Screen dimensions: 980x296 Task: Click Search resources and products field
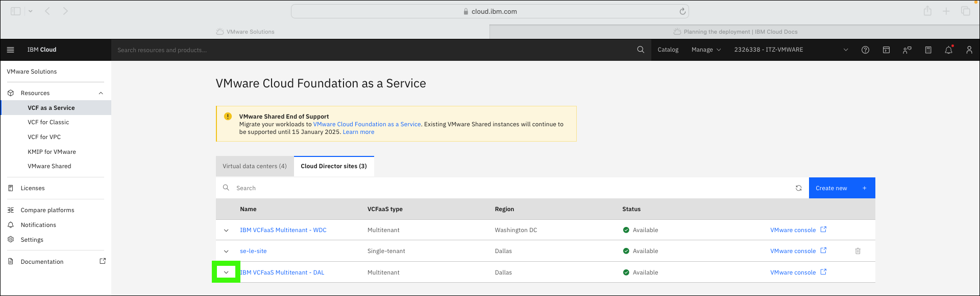coord(375,50)
